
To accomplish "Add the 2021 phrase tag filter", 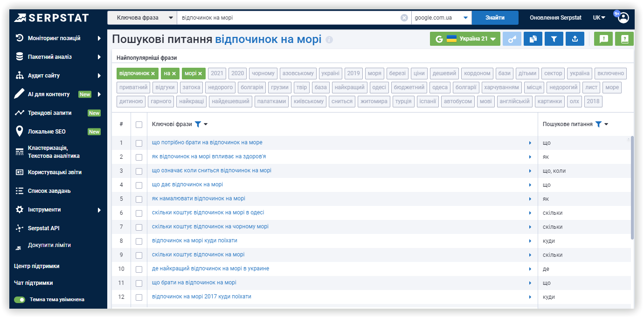I will (x=217, y=73).
